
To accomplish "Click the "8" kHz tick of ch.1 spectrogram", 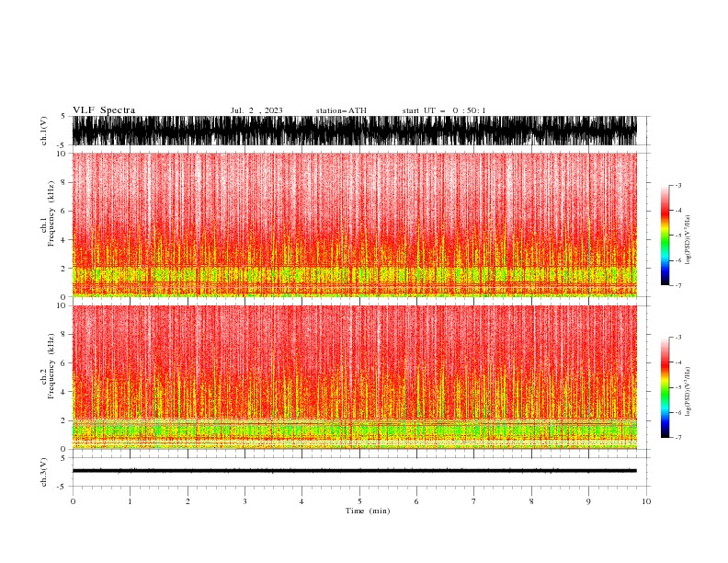I will 63,182.
